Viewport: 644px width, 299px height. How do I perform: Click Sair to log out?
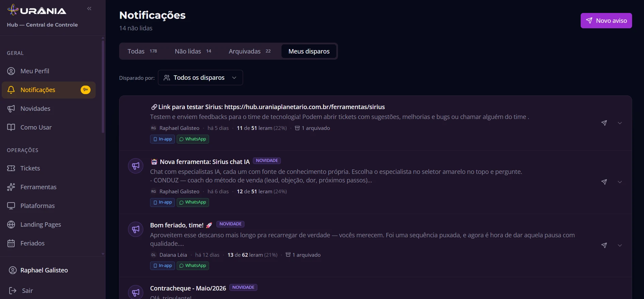(21, 290)
